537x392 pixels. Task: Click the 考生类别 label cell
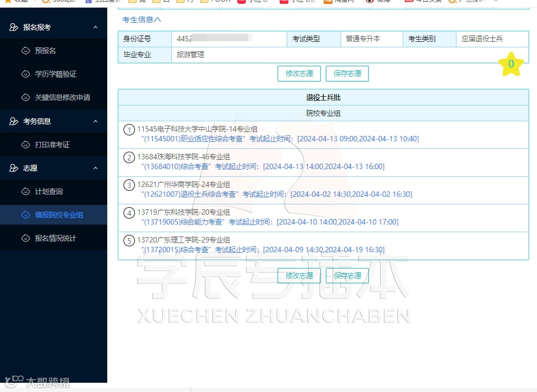[x=429, y=39]
